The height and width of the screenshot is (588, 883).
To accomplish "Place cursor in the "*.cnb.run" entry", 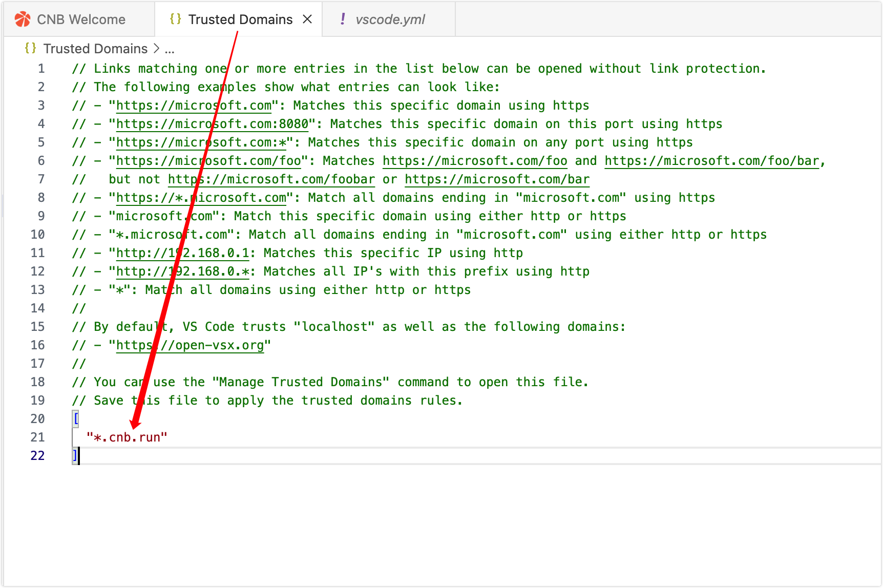I will point(127,437).
